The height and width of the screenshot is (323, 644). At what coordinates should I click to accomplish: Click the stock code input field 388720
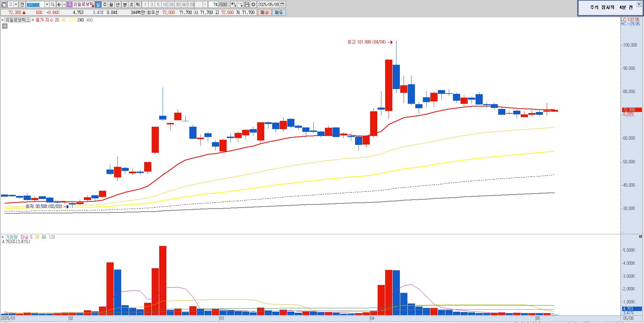[x=35, y=4]
